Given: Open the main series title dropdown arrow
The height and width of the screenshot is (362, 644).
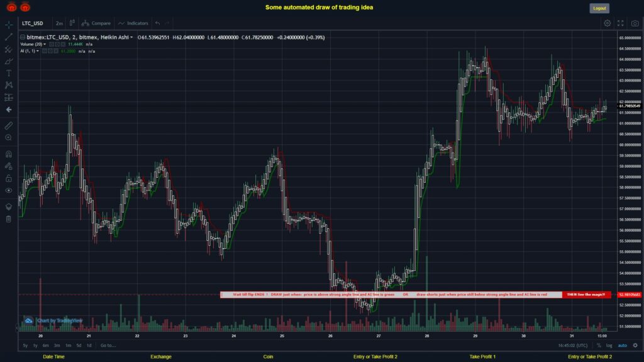Looking at the screenshot, I should pos(131,37).
